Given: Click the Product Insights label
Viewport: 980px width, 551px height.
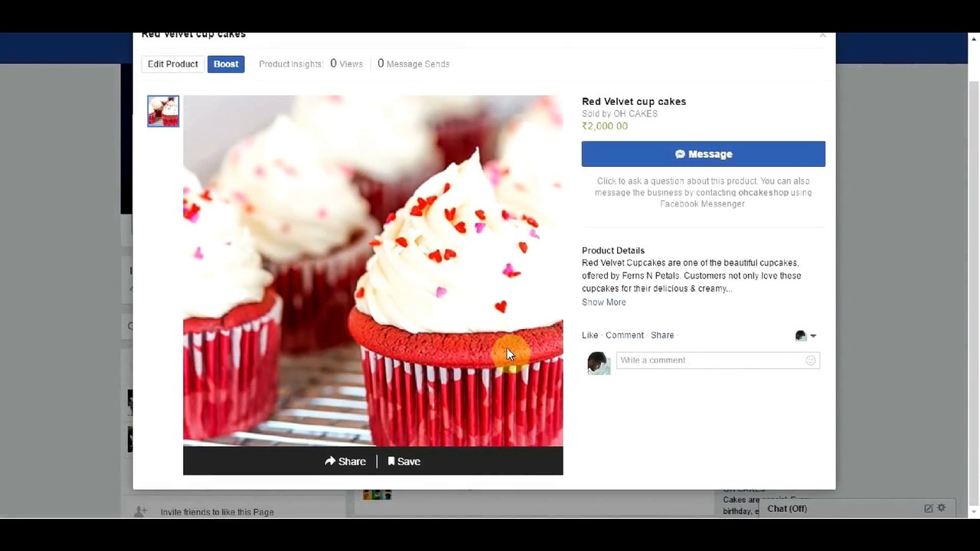Looking at the screenshot, I should [290, 64].
